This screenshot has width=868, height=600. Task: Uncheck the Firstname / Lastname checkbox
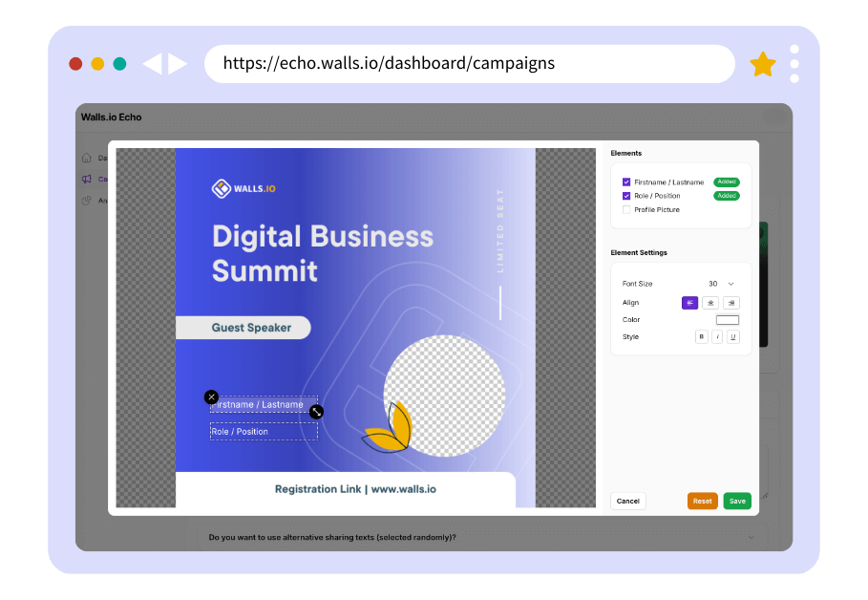click(x=626, y=182)
